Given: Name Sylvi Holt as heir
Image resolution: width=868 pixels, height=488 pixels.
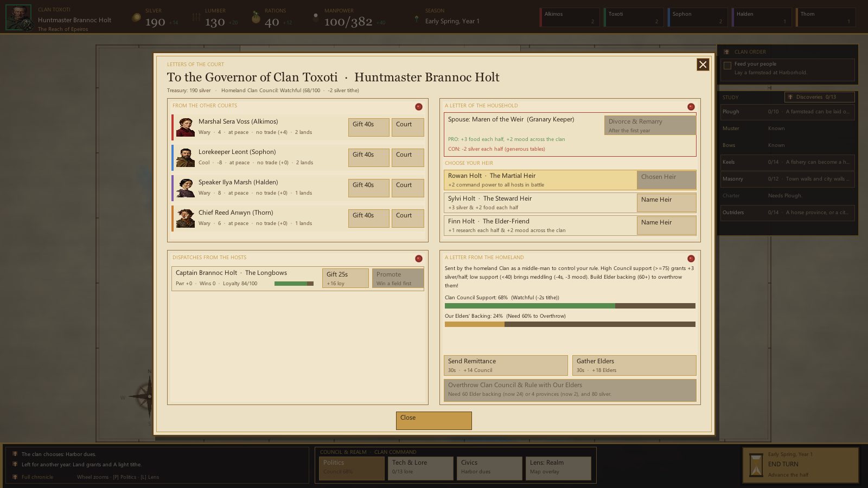Looking at the screenshot, I should click(666, 203).
